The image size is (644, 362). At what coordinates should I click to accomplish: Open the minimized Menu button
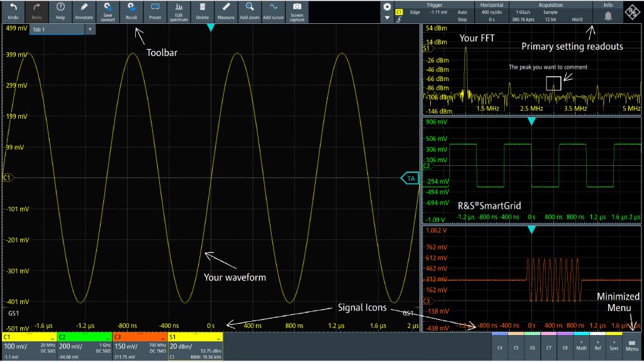[x=632, y=345]
